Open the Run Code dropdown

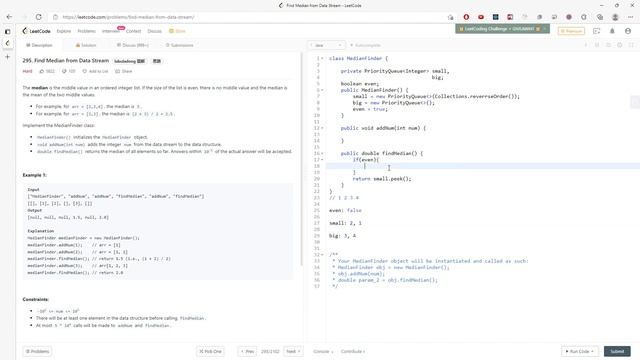click(579, 351)
